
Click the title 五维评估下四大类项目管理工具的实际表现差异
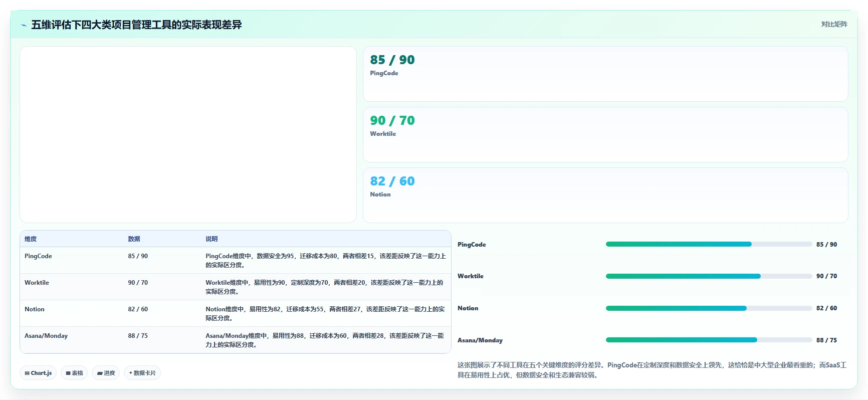tap(136, 25)
